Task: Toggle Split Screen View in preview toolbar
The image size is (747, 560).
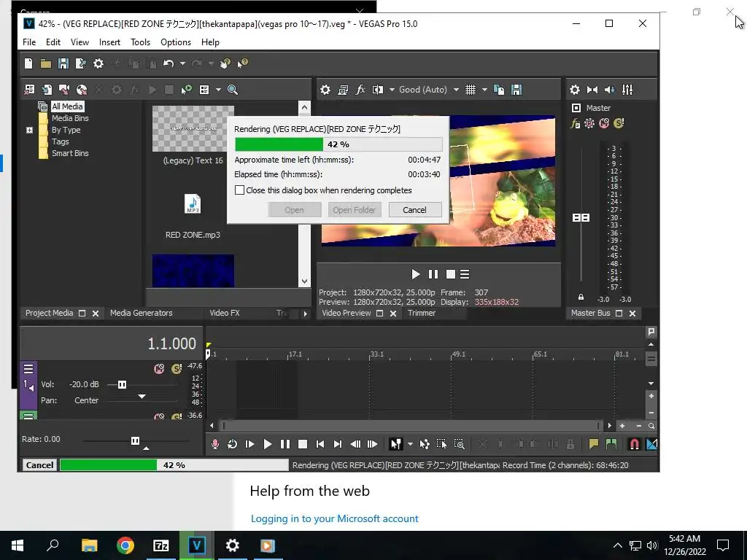Action: 378,90
